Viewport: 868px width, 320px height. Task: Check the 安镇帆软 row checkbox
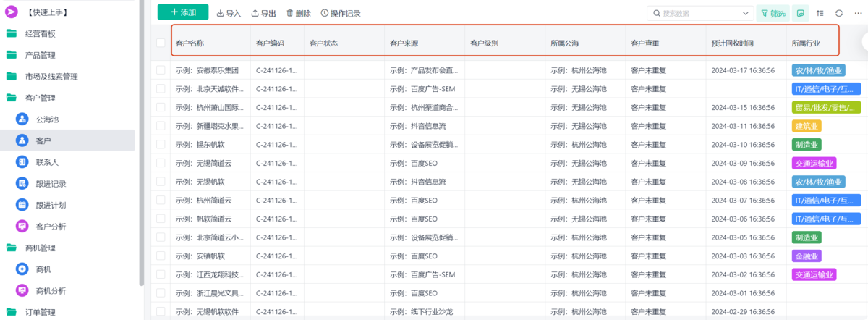(x=161, y=256)
